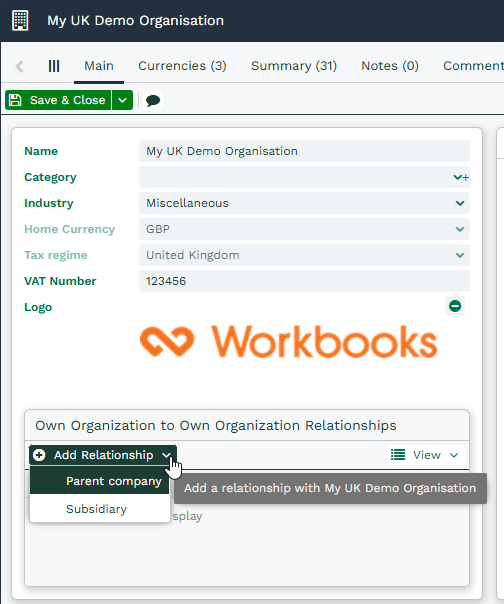Open the Notes (0) tab
This screenshot has width=504, height=604.
click(x=390, y=66)
